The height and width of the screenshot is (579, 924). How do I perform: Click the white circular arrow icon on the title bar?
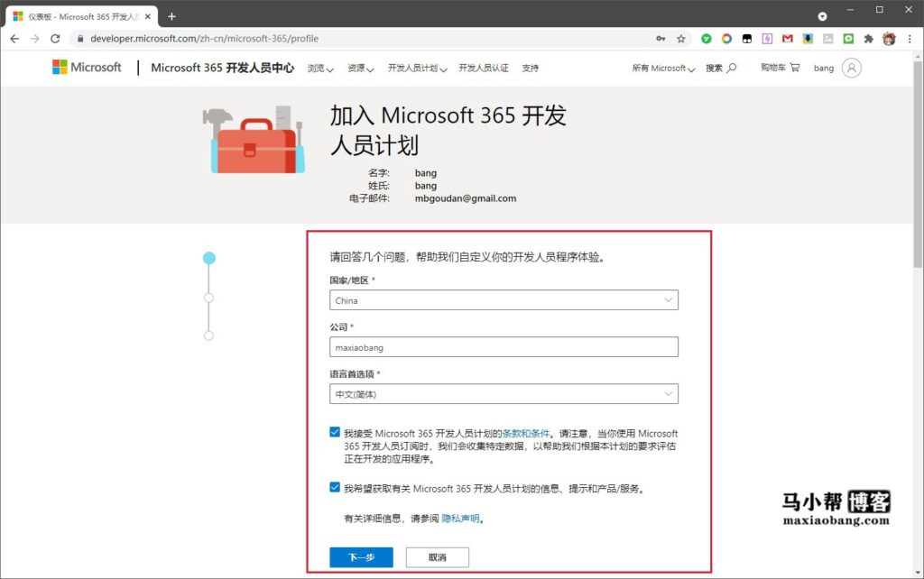pyautogui.click(x=822, y=16)
